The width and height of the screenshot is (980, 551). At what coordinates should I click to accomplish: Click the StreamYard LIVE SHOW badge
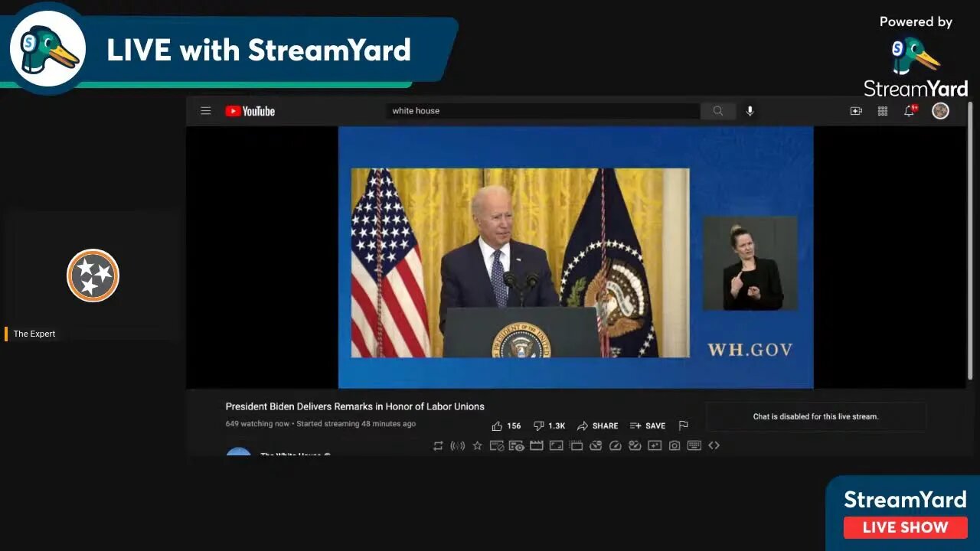tap(905, 514)
